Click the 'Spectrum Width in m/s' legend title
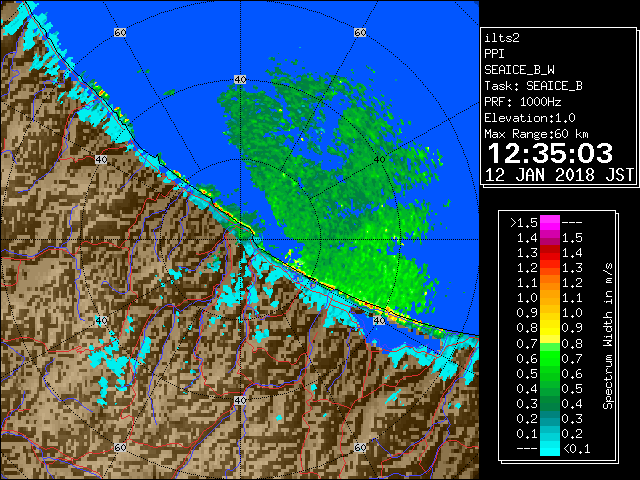 (608, 336)
